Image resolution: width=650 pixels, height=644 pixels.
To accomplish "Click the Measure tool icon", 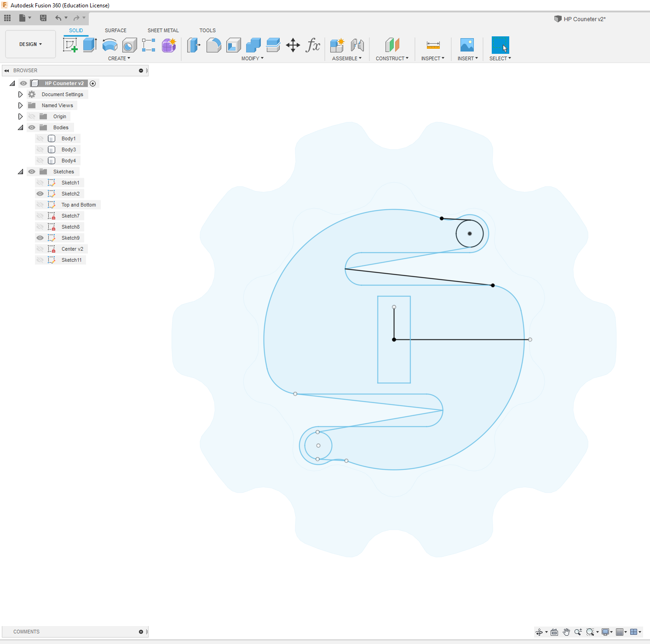I will pyautogui.click(x=433, y=45).
